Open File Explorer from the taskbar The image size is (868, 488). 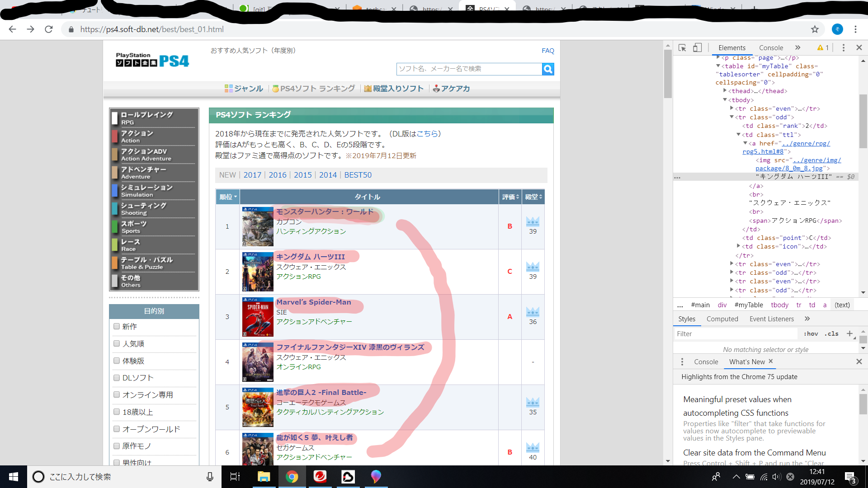264,477
